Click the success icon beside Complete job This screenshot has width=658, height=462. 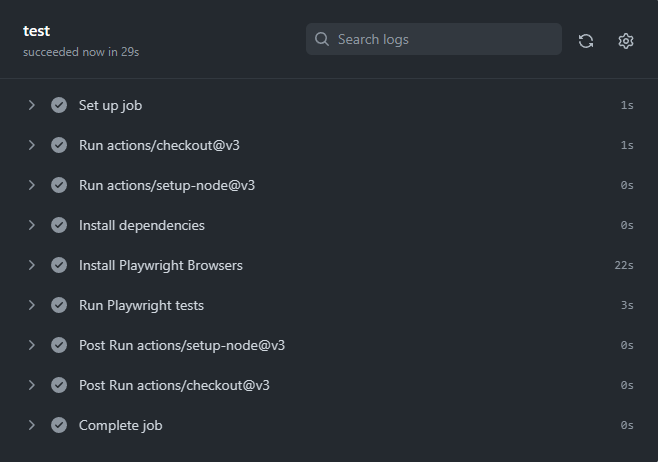(x=59, y=425)
